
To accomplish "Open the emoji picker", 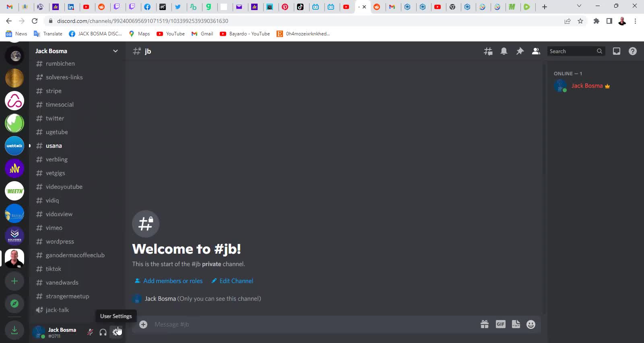I will [x=531, y=324].
